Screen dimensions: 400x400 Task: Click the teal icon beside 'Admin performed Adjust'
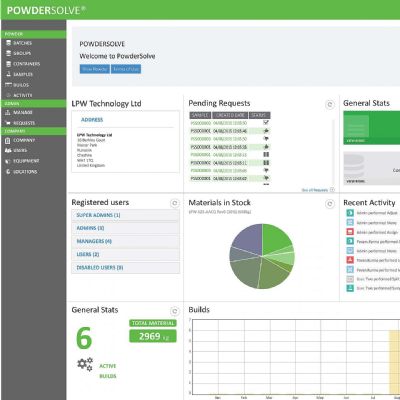tap(350, 213)
